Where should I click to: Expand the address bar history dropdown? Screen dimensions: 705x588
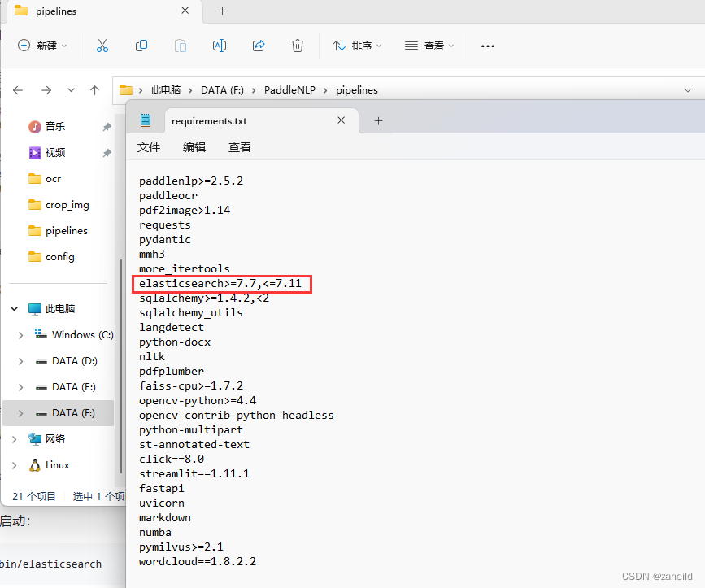coord(687,90)
